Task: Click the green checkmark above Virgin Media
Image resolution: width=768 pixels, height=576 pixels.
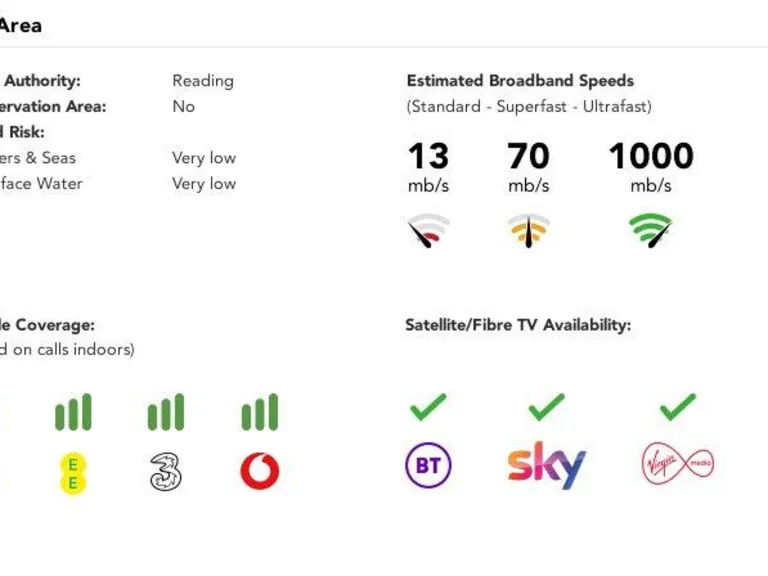Action: pos(678,407)
